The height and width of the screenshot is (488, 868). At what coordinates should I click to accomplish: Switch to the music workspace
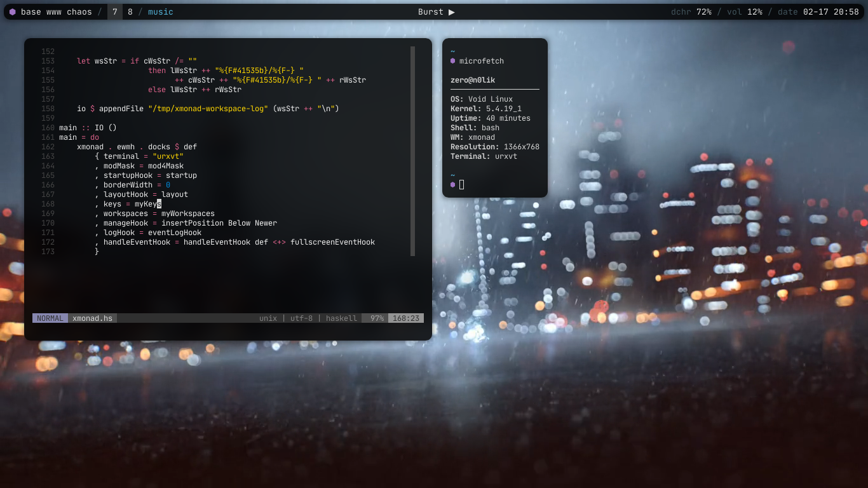tap(161, 12)
